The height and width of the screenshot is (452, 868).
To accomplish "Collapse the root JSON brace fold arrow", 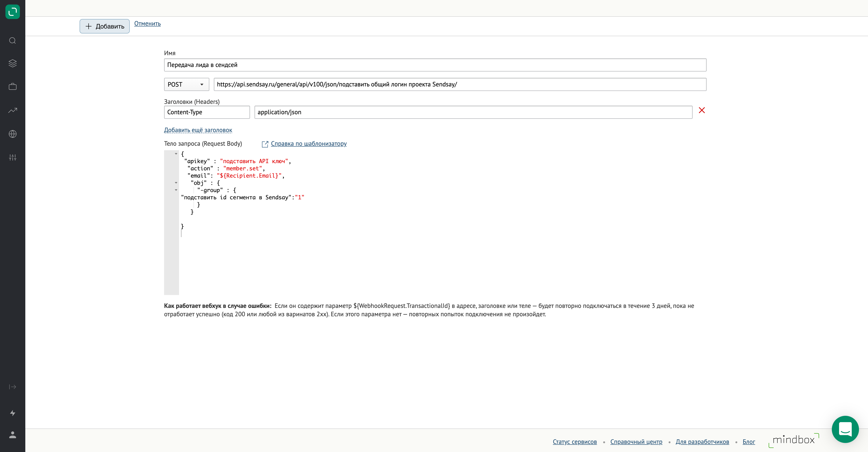I will click(x=176, y=154).
